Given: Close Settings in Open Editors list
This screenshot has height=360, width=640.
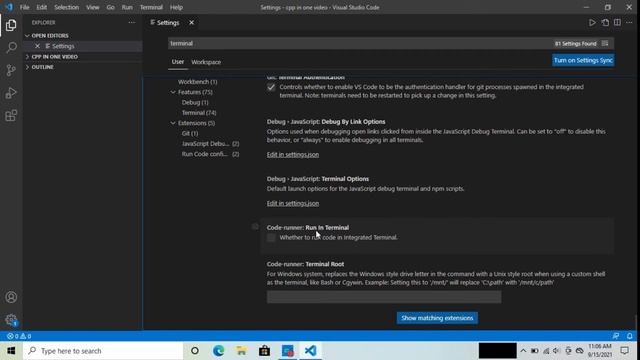Looking at the screenshot, I should [38, 46].
